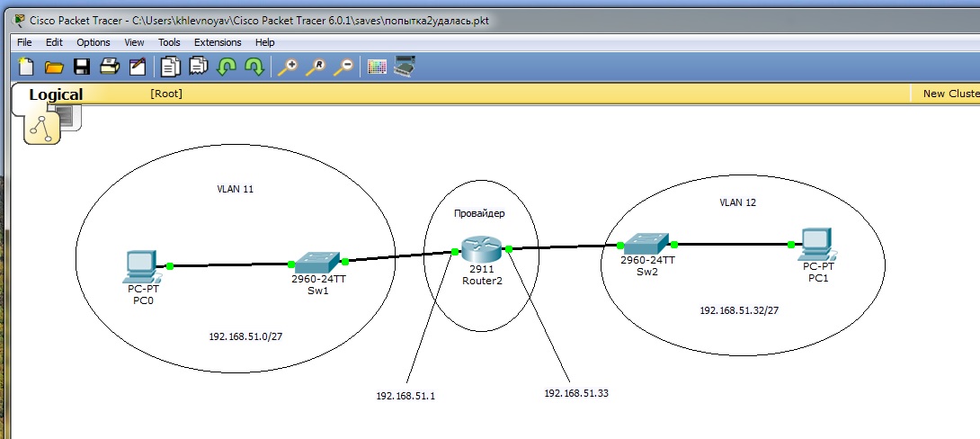Open the Options menu

coord(94,42)
